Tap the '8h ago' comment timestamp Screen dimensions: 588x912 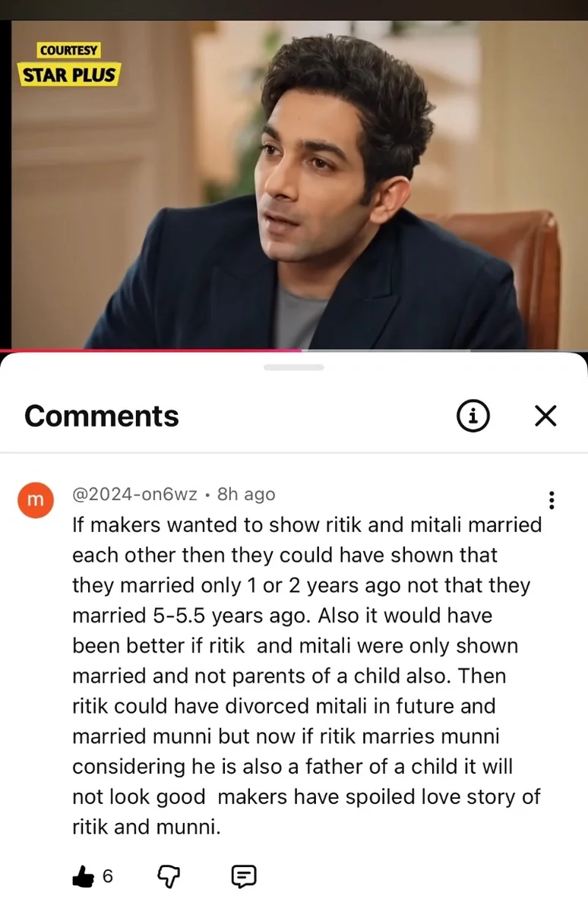coord(246,494)
